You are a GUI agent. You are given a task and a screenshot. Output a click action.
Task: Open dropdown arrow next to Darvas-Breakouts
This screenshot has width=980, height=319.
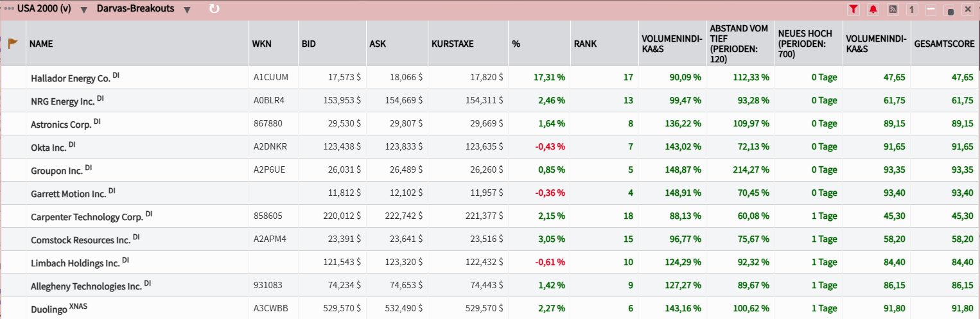(x=187, y=10)
